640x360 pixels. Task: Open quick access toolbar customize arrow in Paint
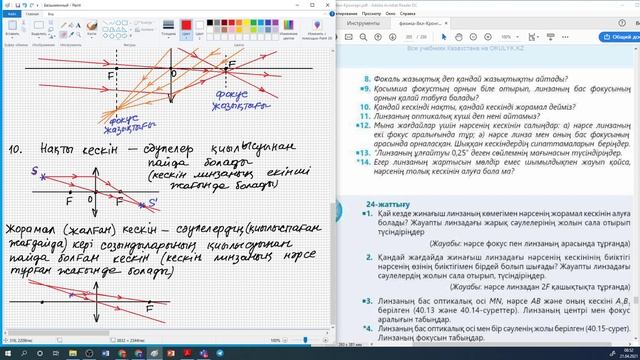point(38,5)
